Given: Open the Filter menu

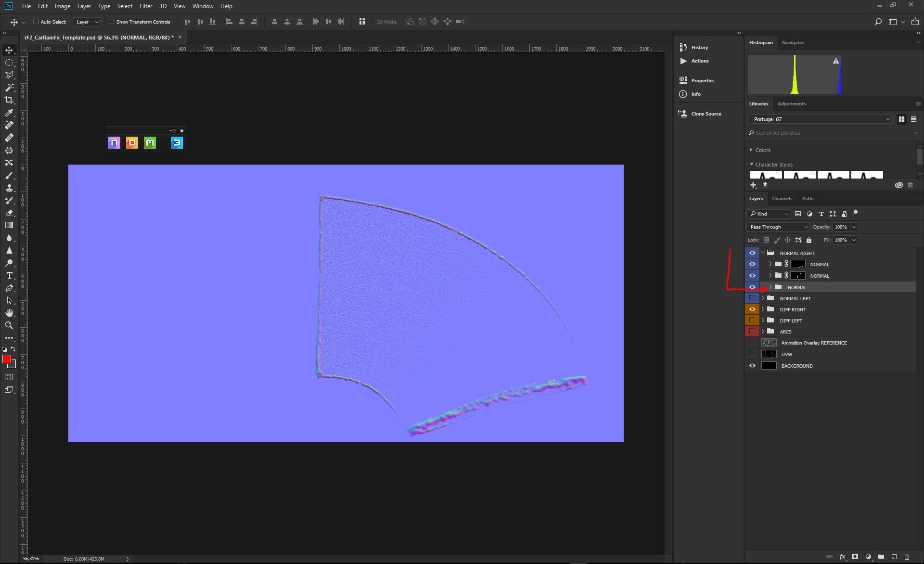Looking at the screenshot, I should pos(145,6).
